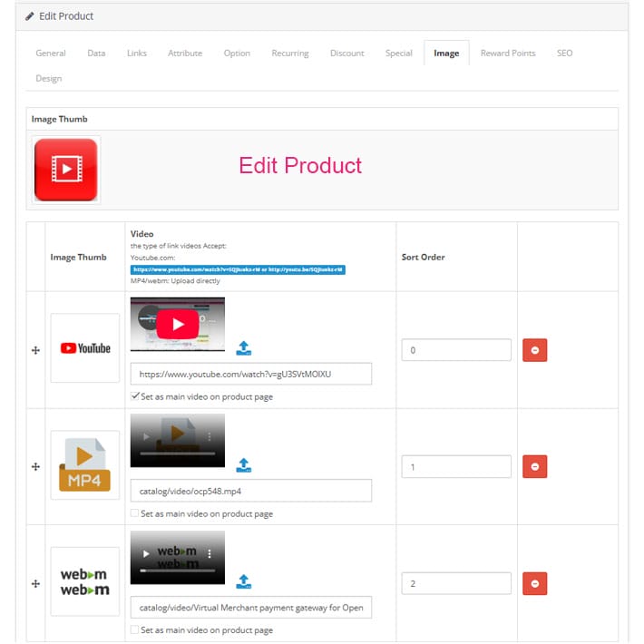Set webm video as main video

pos(135,629)
